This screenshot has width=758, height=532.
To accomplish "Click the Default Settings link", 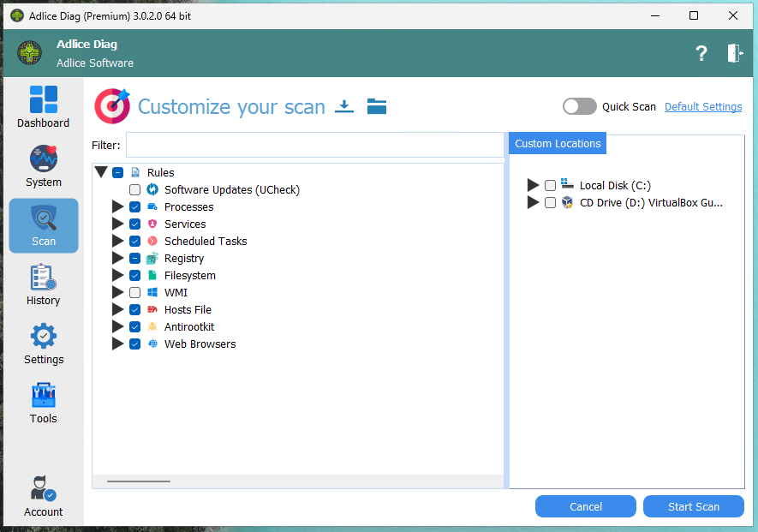I will point(703,107).
